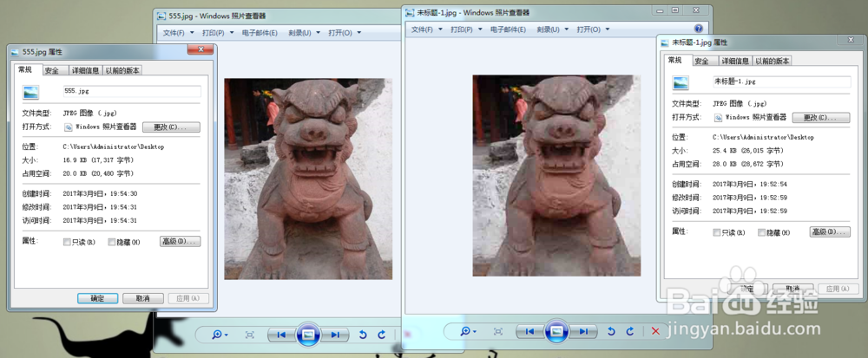Screen dimensions: 868x358
Task: Open 打开(O) menu in 555.jpg viewer
Action: click(x=345, y=33)
